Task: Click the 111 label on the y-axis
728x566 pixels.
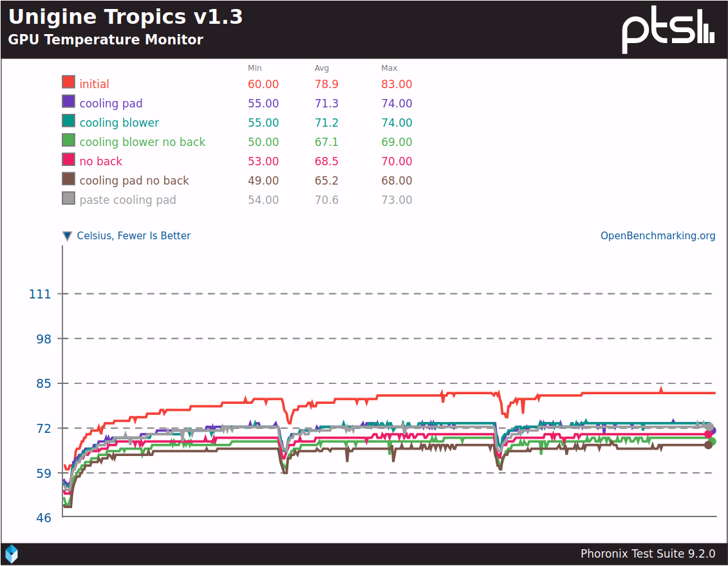Action: point(40,294)
